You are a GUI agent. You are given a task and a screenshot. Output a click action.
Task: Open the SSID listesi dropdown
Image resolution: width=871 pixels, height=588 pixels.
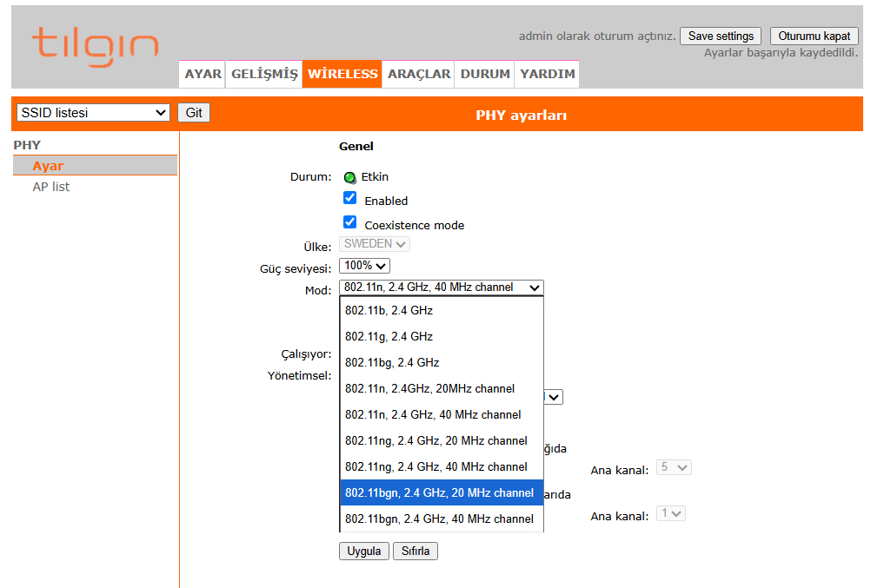(x=93, y=113)
